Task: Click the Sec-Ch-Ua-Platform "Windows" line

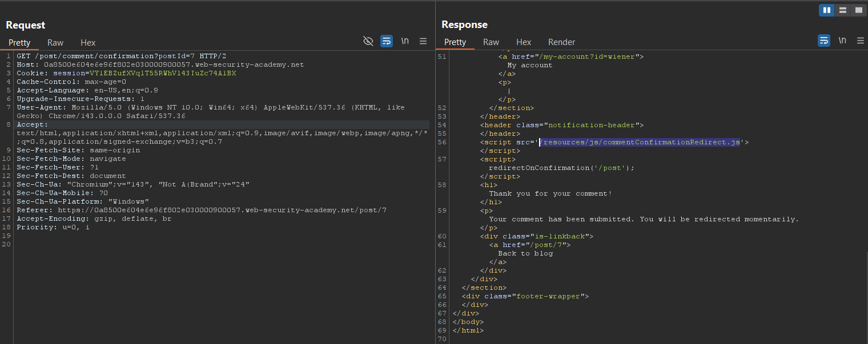Action: pyautogui.click(x=83, y=202)
